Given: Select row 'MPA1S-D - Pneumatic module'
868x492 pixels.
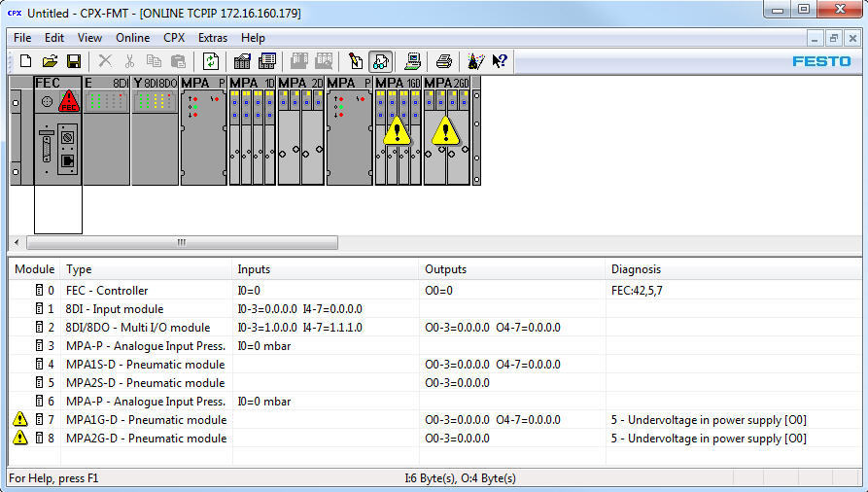Looking at the screenshot, I should click(434, 364).
